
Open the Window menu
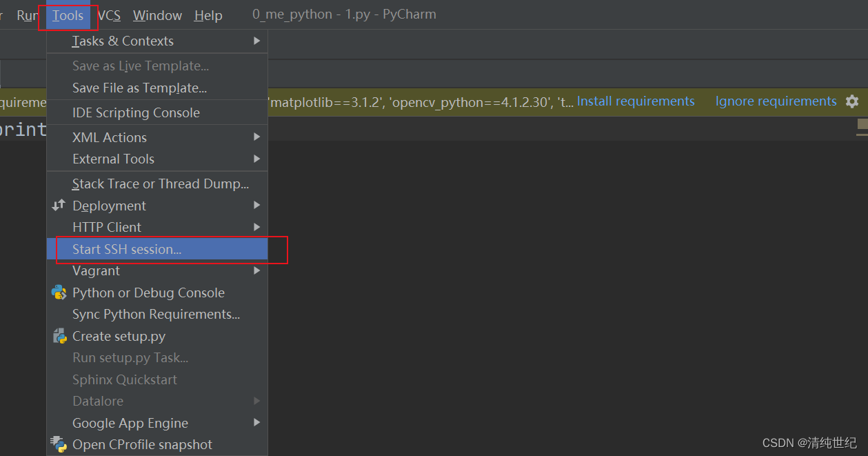[x=157, y=15]
